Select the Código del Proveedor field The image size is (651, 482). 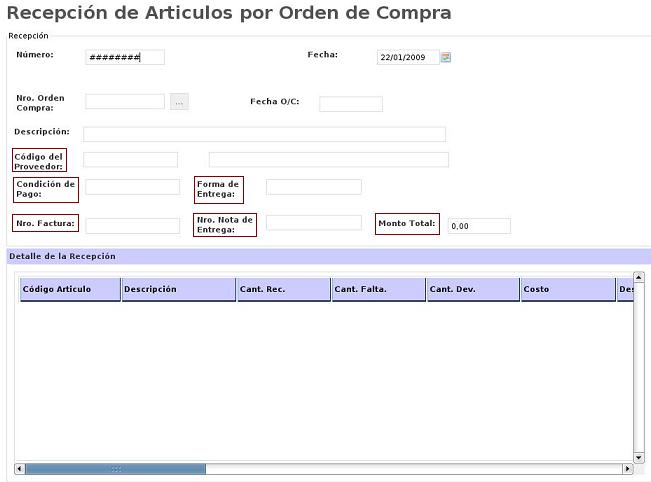(130, 160)
